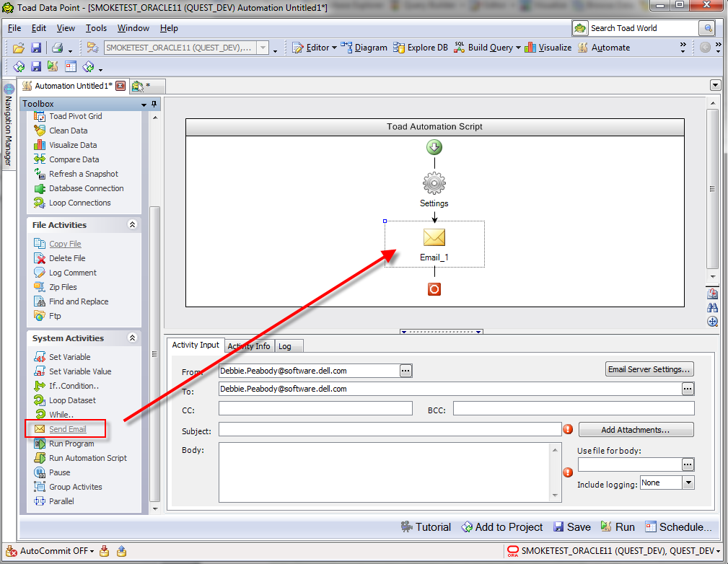The height and width of the screenshot is (564, 728).
Task: Open the Automate tool
Action: click(604, 48)
